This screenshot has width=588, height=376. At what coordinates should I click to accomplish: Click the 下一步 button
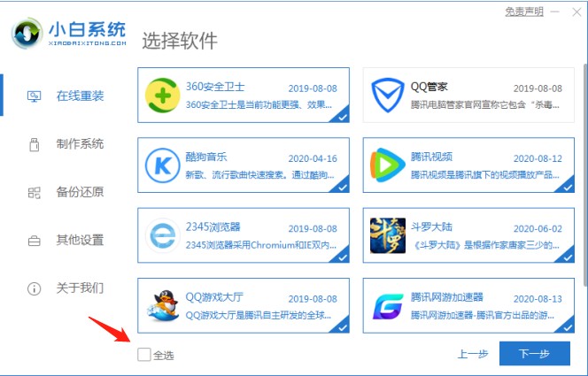535,353
